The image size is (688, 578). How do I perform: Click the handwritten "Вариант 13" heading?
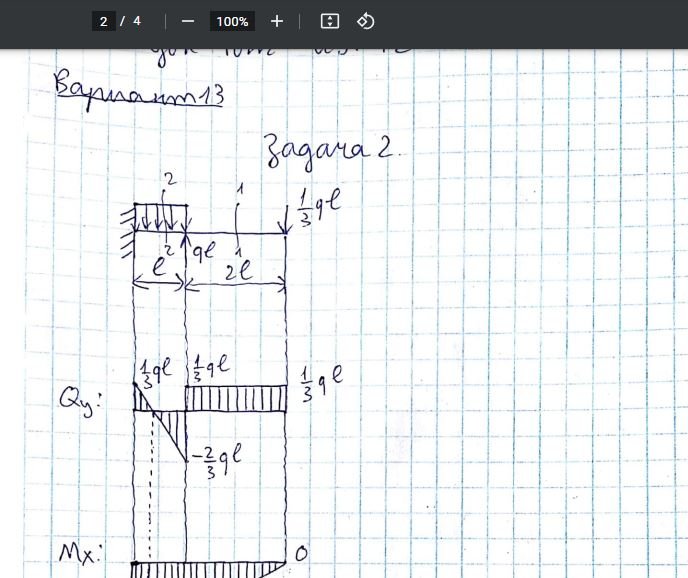click(138, 91)
